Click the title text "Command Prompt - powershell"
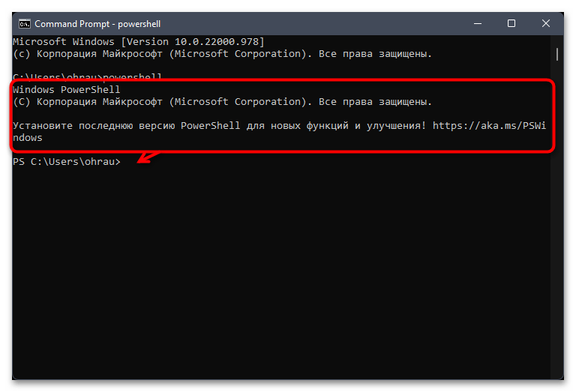The width and height of the screenshot is (576, 392). [97, 24]
